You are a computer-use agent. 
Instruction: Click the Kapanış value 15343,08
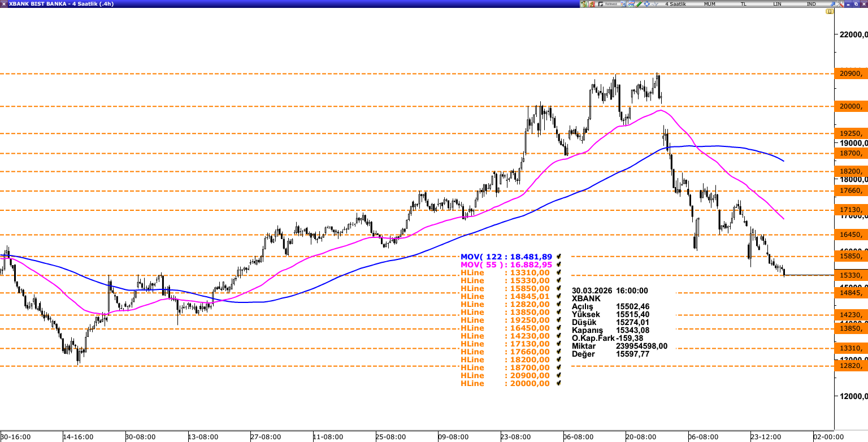[633, 330]
